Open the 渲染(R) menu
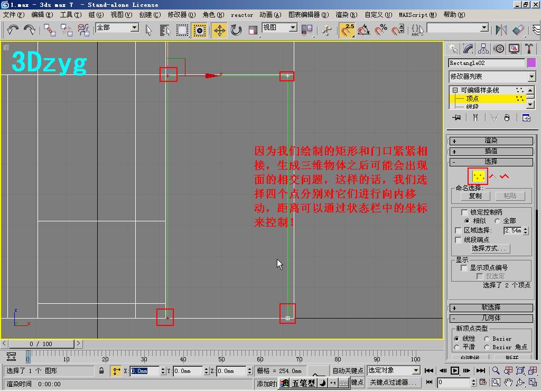 pos(346,15)
